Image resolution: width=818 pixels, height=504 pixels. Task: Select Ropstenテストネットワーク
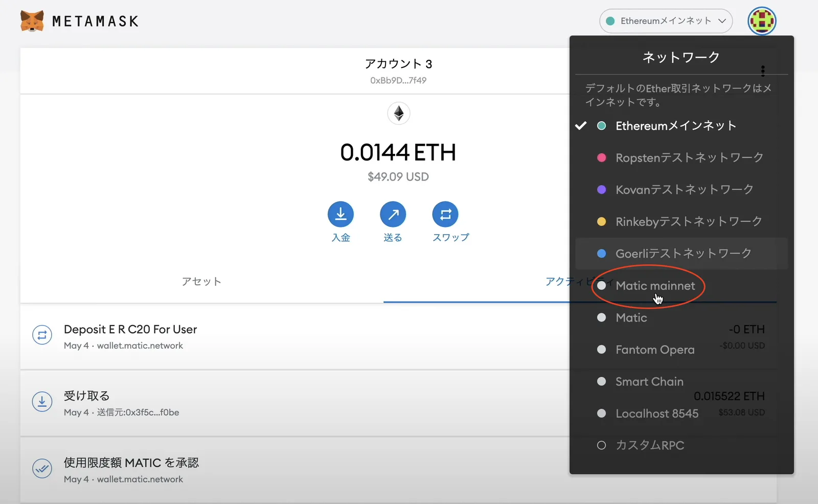681,157
